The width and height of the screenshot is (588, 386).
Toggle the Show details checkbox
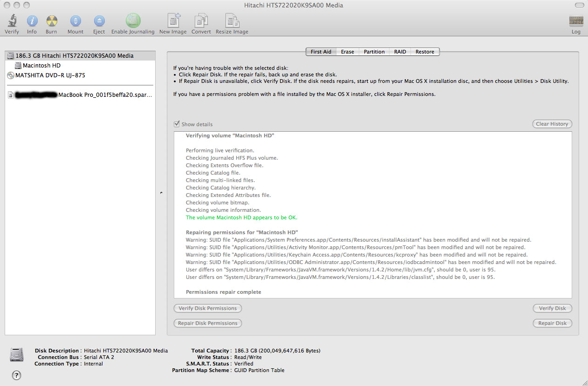[177, 124]
